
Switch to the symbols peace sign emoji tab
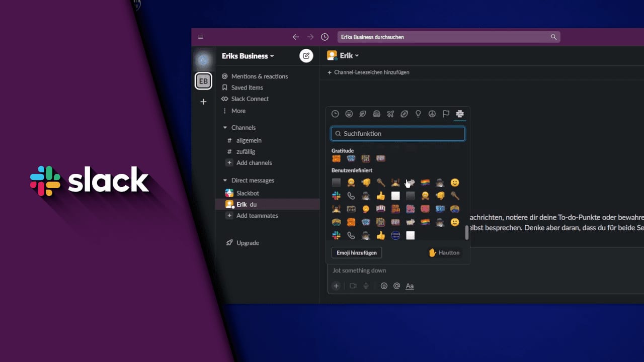[432, 114]
